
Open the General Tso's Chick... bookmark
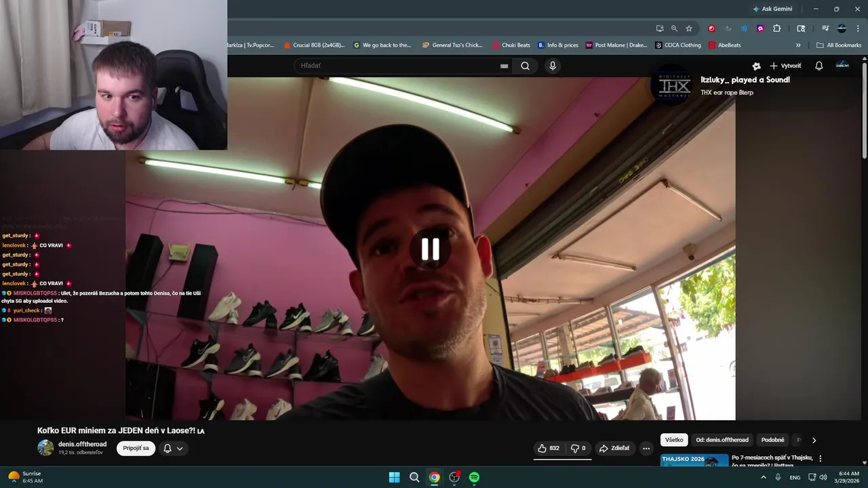click(x=452, y=45)
